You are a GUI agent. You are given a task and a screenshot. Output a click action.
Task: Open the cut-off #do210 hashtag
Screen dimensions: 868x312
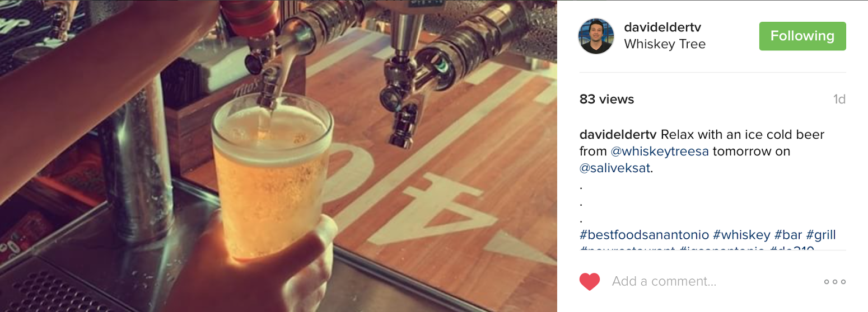tap(792, 248)
